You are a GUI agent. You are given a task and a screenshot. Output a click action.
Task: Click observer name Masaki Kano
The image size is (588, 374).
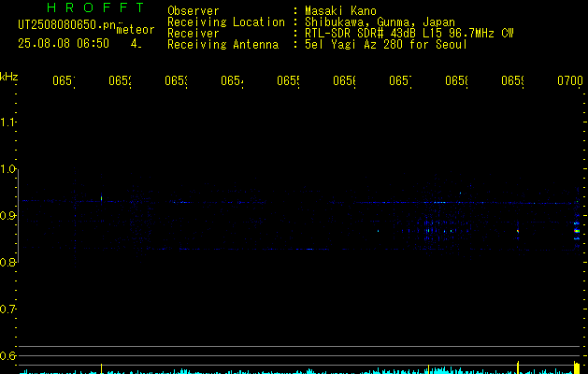pyautogui.click(x=340, y=11)
